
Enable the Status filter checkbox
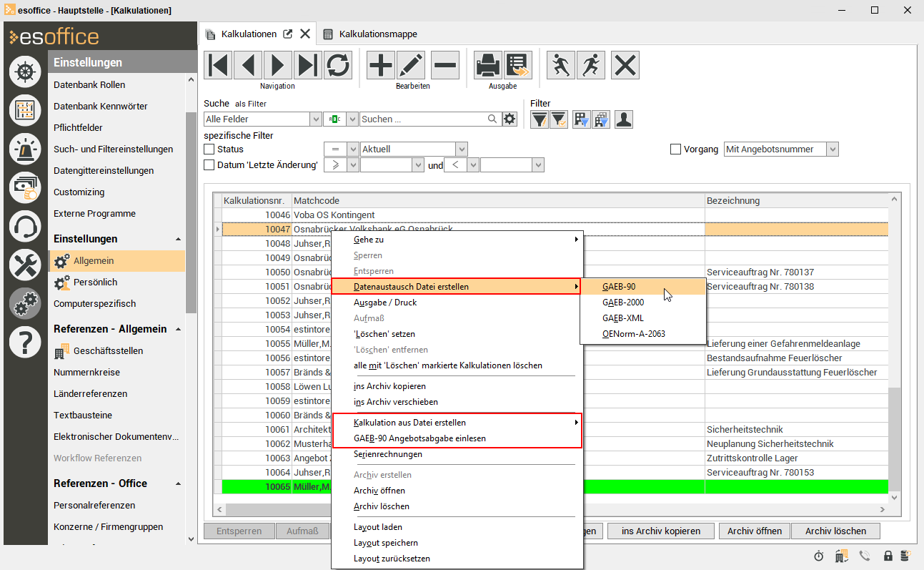209,149
